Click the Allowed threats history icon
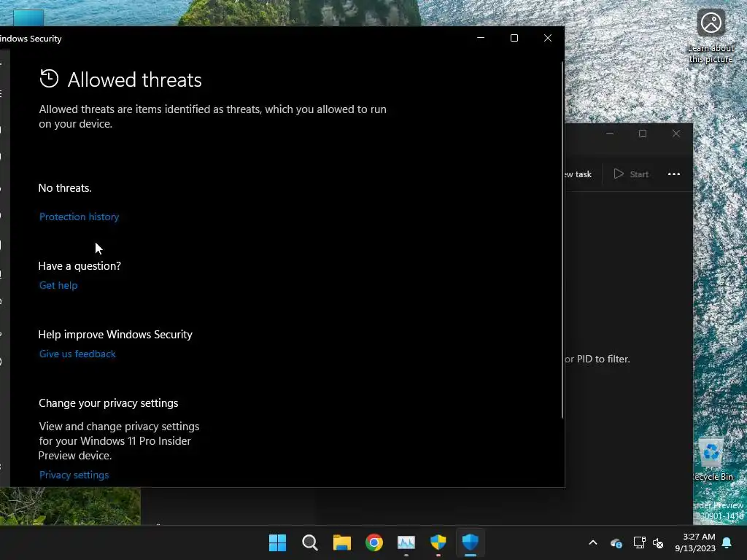This screenshot has width=747, height=560. (x=49, y=79)
